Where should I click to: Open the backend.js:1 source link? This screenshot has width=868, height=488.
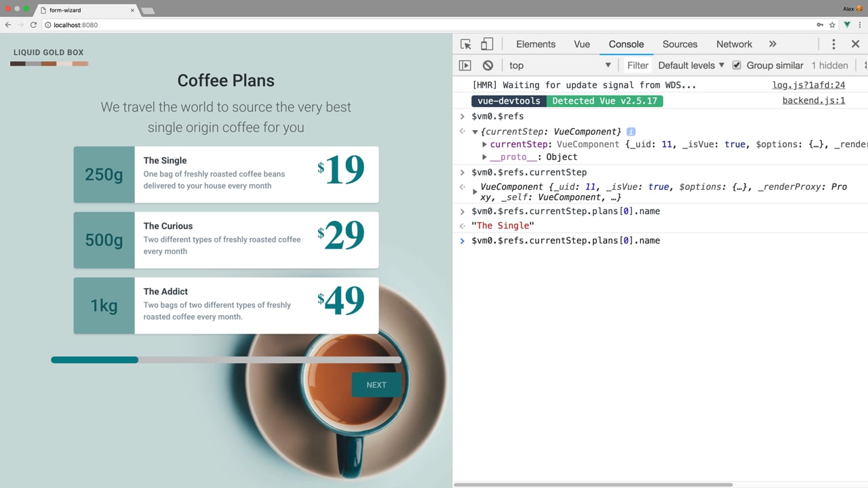click(x=813, y=100)
